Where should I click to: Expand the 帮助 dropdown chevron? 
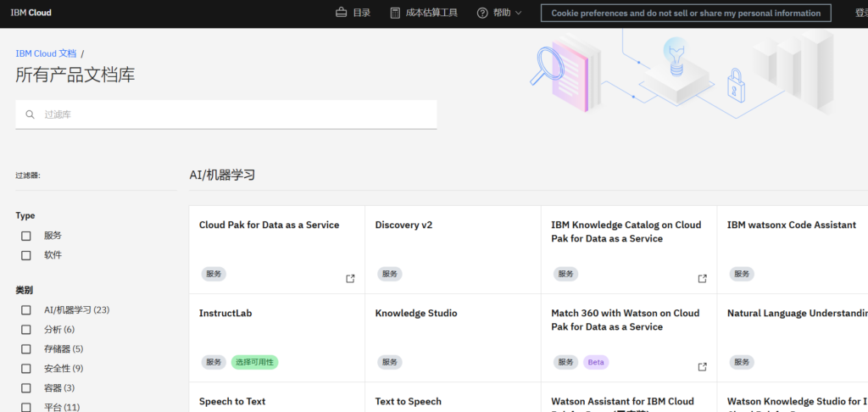519,13
